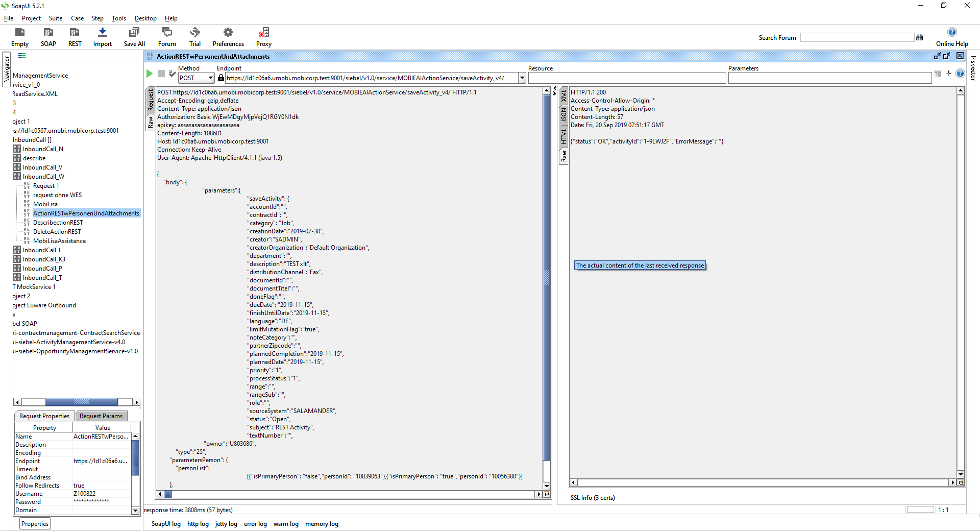Open the HTTP Method dropdown
980x531 pixels.
[196, 78]
